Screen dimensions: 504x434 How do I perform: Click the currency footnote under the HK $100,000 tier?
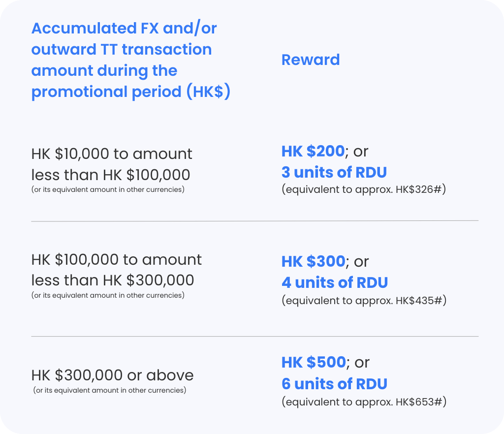pos(108,295)
